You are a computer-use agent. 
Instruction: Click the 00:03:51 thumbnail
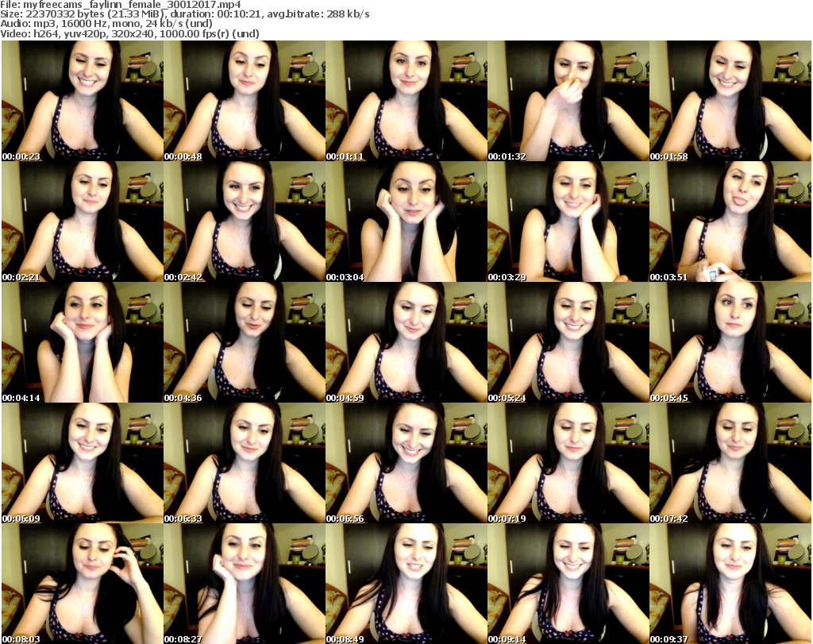click(x=730, y=222)
